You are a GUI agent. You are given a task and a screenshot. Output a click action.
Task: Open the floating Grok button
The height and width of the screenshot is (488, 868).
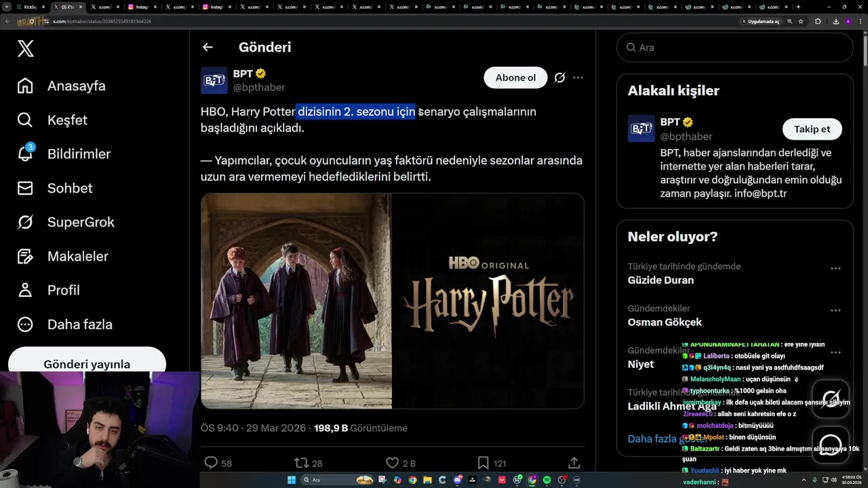(831, 399)
